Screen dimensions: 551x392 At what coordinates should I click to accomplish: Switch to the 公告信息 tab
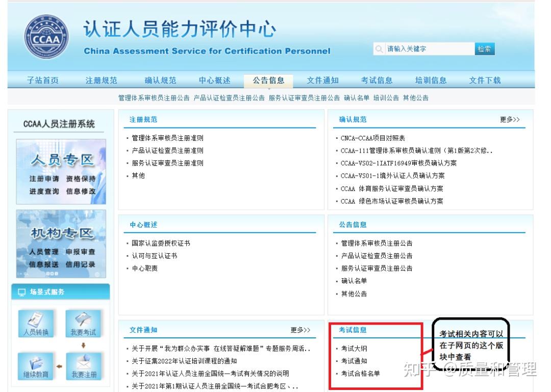click(x=269, y=80)
